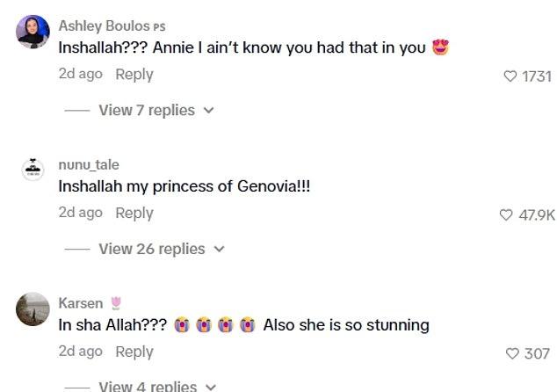Click the 47.9K like count
557x392 pixels.
537,214
